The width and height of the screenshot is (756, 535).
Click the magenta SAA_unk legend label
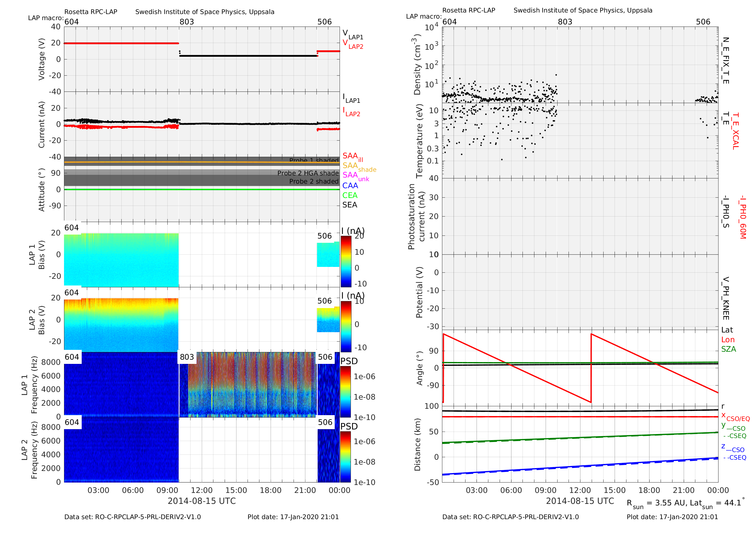[356, 176]
